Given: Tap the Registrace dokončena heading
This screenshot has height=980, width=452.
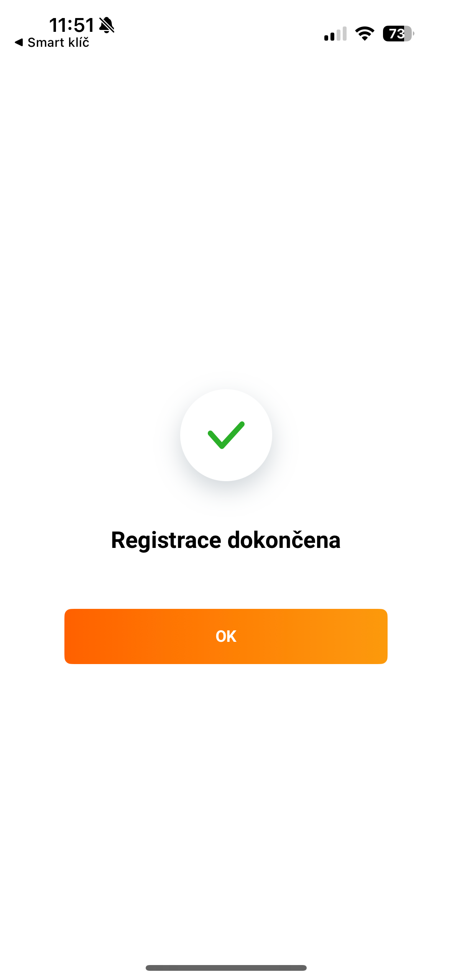Looking at the screenshot, I should (226, 541).
